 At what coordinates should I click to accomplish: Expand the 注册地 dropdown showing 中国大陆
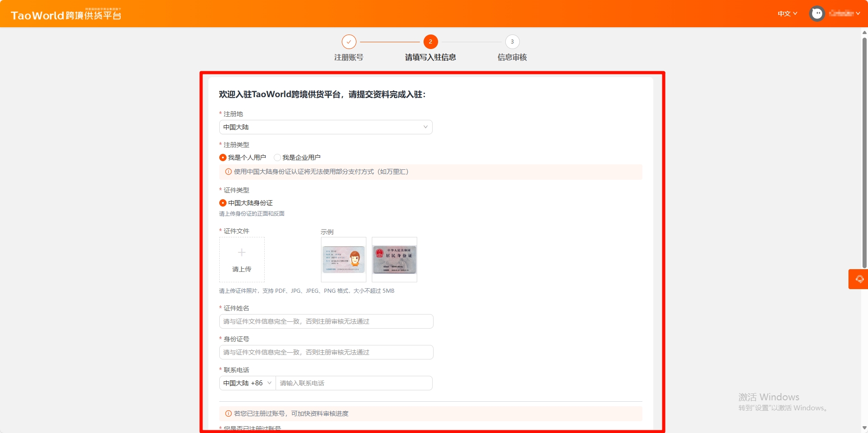coord(325,127)
